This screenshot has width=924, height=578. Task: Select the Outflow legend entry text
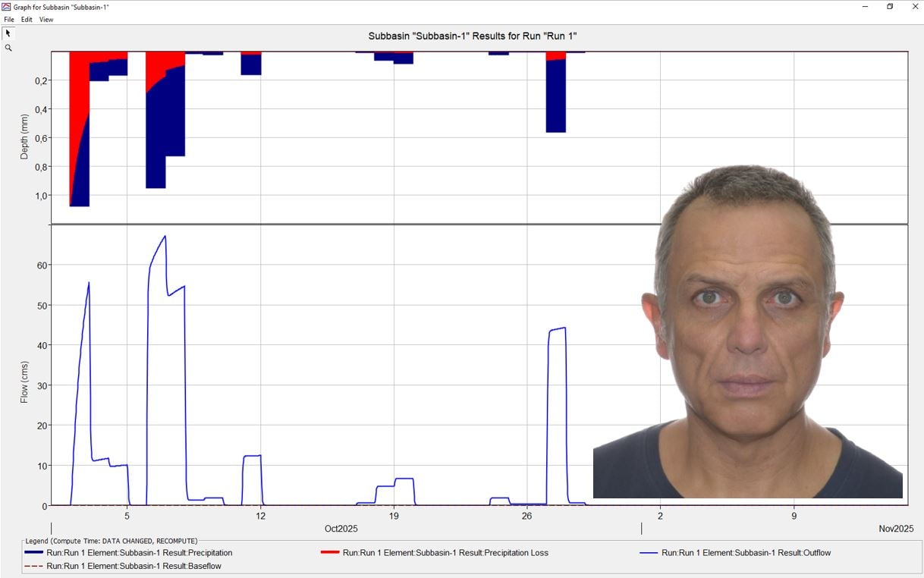(x=746, y=553)
